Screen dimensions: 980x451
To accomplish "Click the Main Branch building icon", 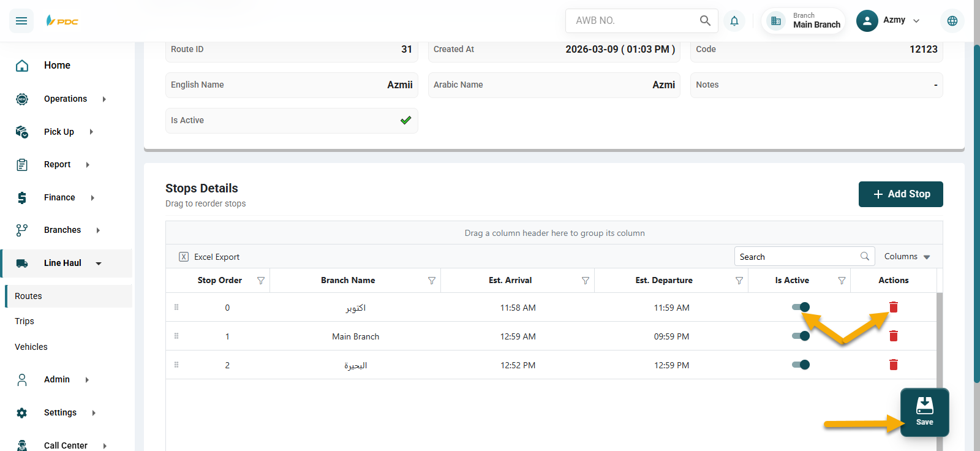I will click(776, 21).
